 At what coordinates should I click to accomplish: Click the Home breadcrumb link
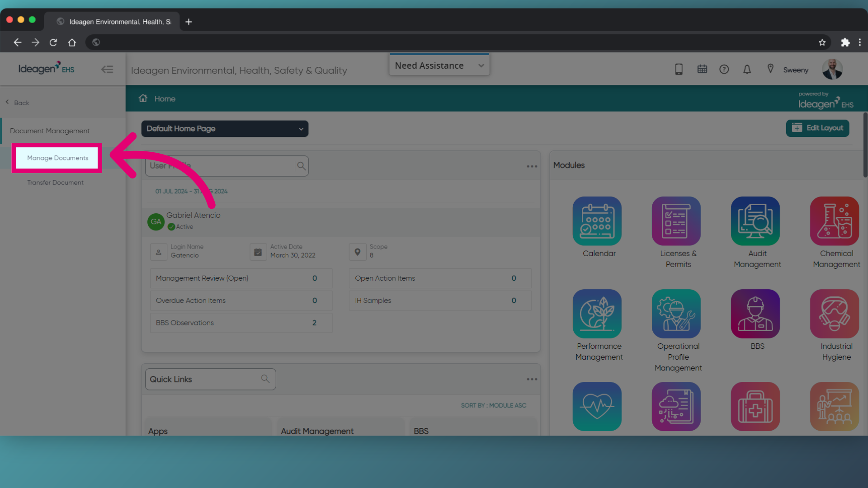[x=165, y=99]
